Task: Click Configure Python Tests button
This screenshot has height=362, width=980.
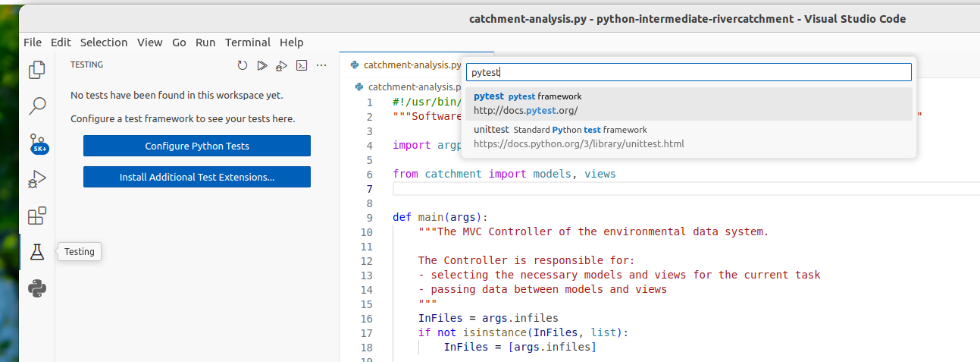Action: pos(197,146)
